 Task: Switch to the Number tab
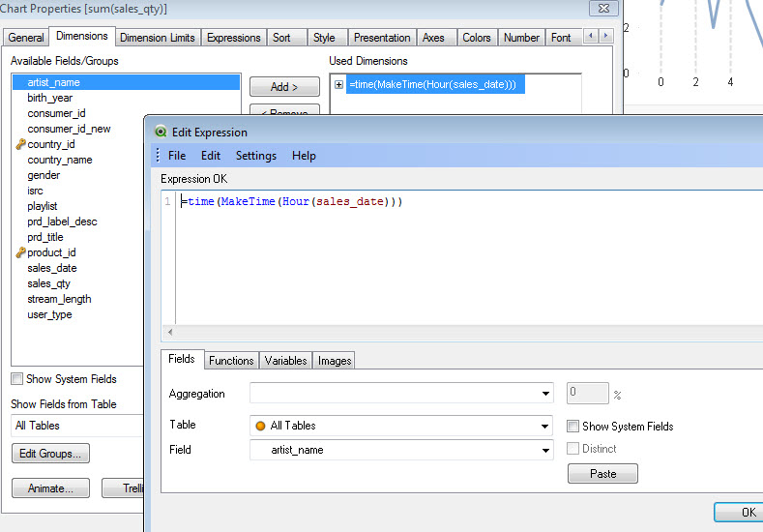(521, 38)
